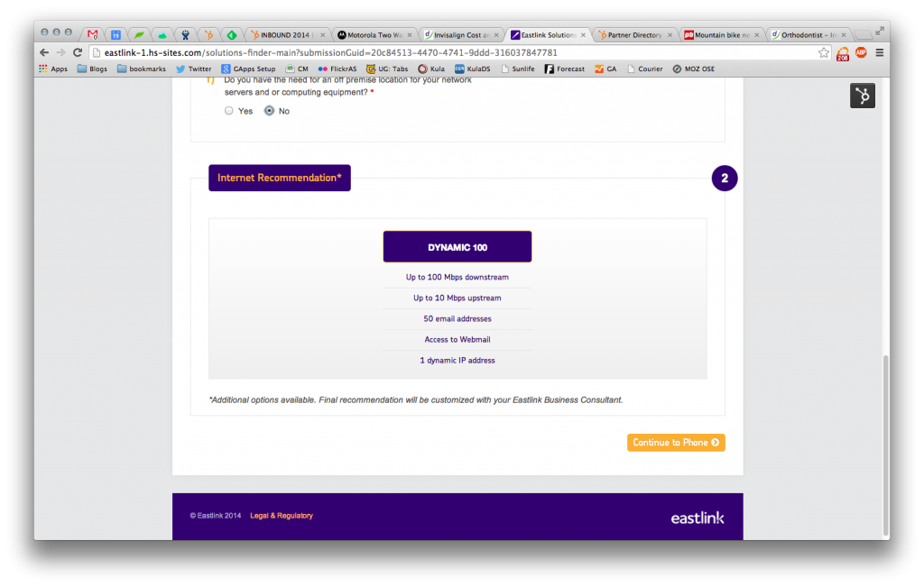This screenshot has height=587, width=924.
Task: Open the Chrome hamburger menu
Action: tap(879, 52)
